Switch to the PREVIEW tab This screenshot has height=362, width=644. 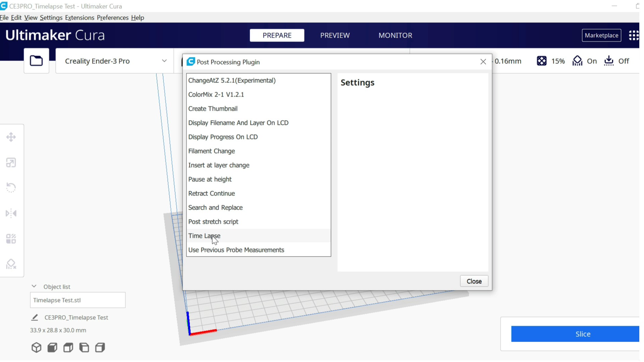[335, 35]
